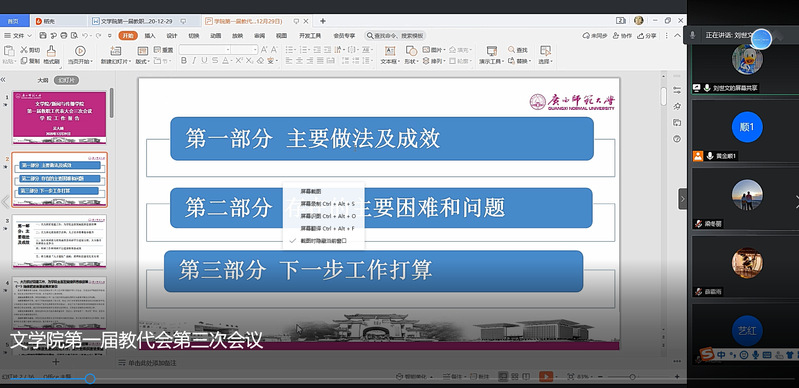
Task: Click the Share (分享) button
Action: 647,36
